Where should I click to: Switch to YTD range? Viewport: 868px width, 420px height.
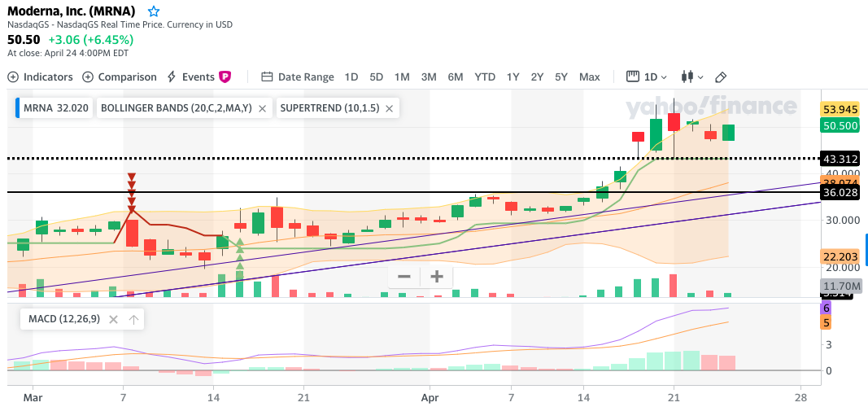(x=485, y=77)
